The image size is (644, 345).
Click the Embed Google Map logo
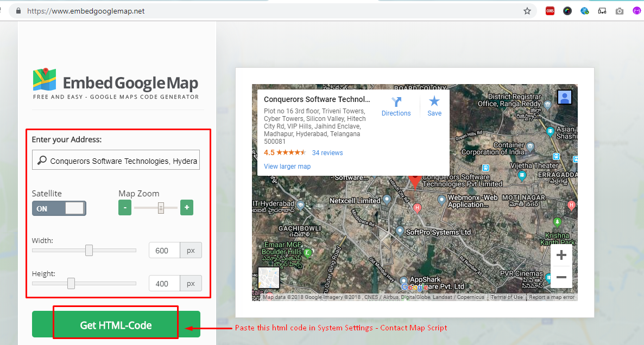coord(116,84)
